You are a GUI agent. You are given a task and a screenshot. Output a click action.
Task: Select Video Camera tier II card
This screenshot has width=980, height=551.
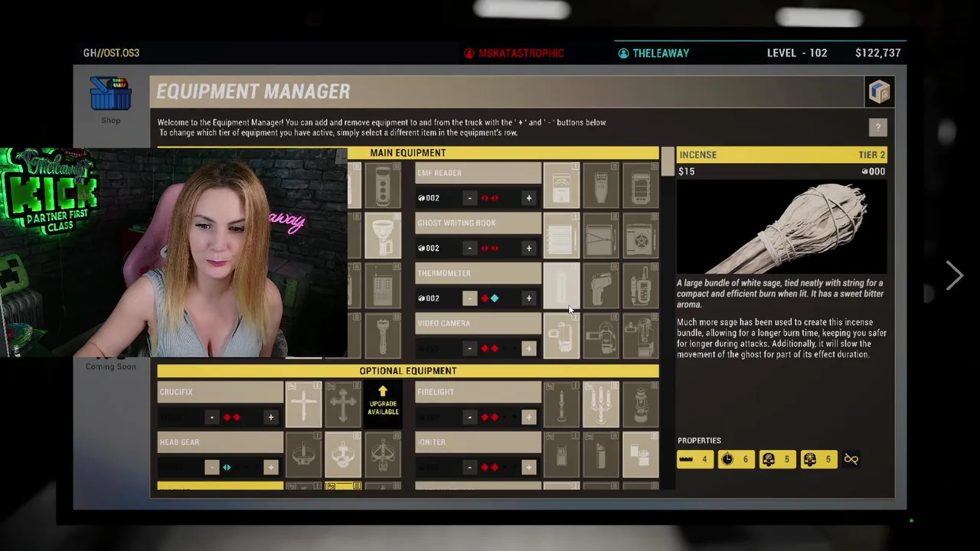601,335
